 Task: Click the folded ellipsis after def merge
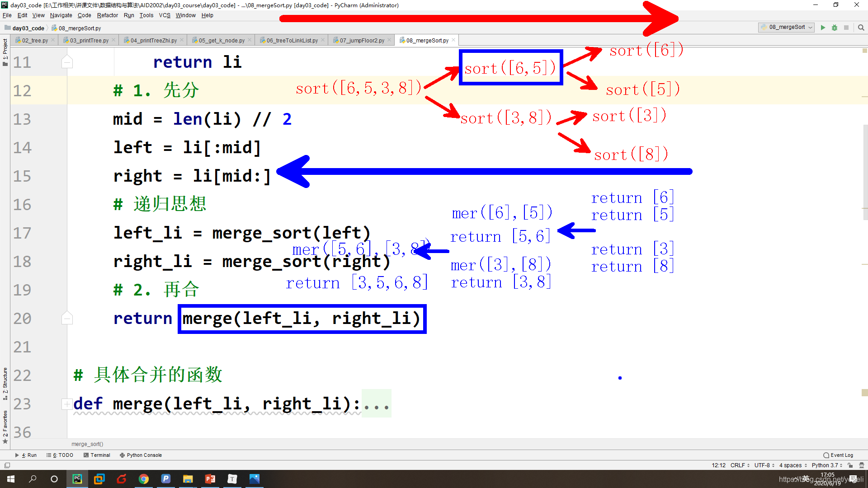pos(376,404)
